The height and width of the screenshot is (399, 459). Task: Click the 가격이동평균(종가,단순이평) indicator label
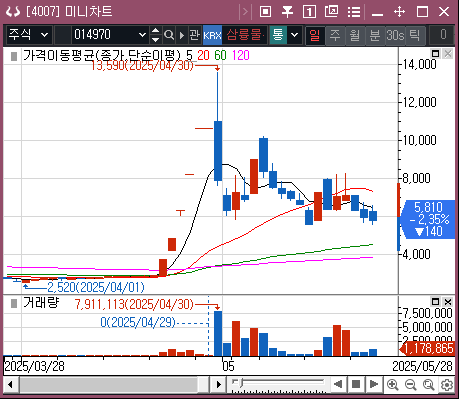coord(101,56)
